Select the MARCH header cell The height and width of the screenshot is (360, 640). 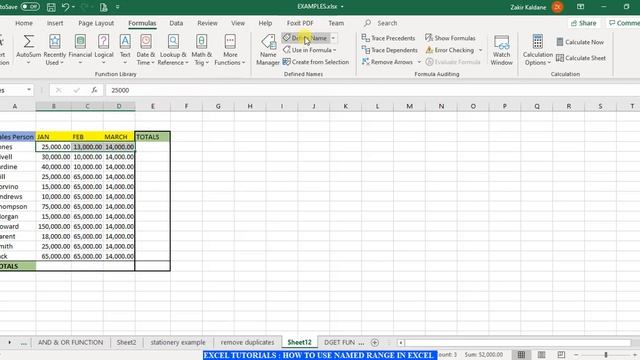click(119, 137)
